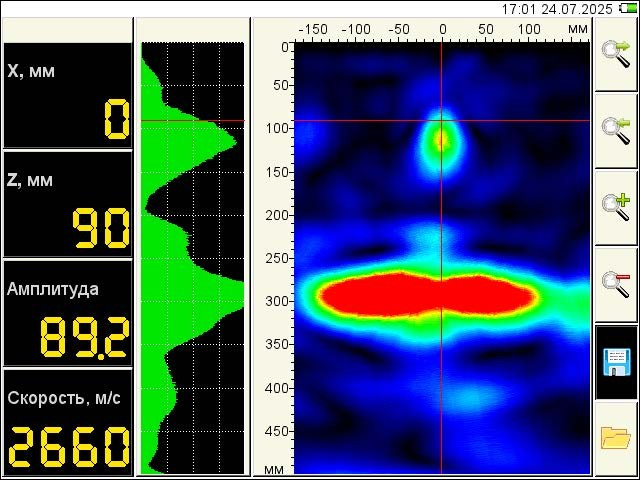The height and width of the screenshot is (480, 640).
Task: Select the Амплитуда value panel
Action: coord(67,313)
